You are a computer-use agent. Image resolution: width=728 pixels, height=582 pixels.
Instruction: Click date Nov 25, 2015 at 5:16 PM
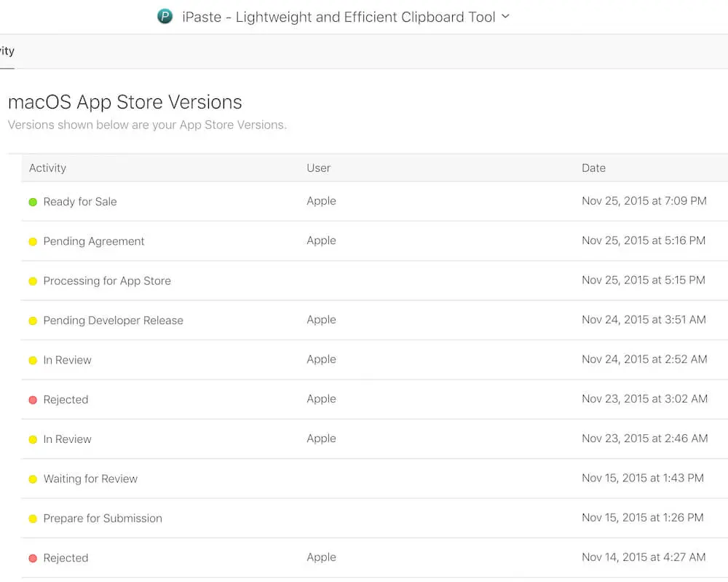[644, 240]
